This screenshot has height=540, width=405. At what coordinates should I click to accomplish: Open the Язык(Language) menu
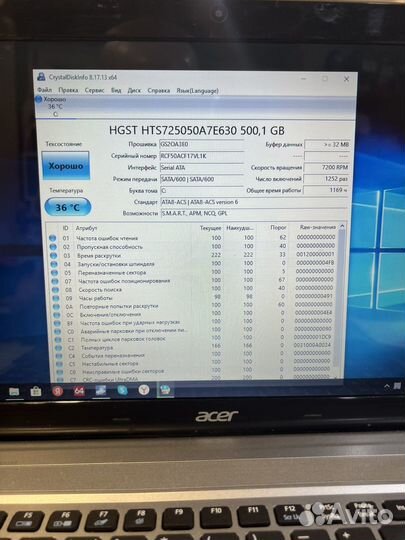197,91
